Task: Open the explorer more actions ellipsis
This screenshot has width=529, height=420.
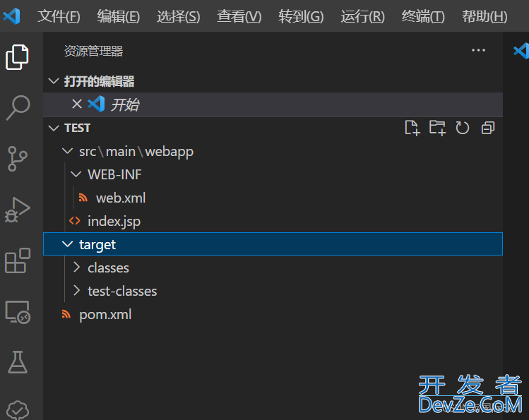Action: point(478,50)
